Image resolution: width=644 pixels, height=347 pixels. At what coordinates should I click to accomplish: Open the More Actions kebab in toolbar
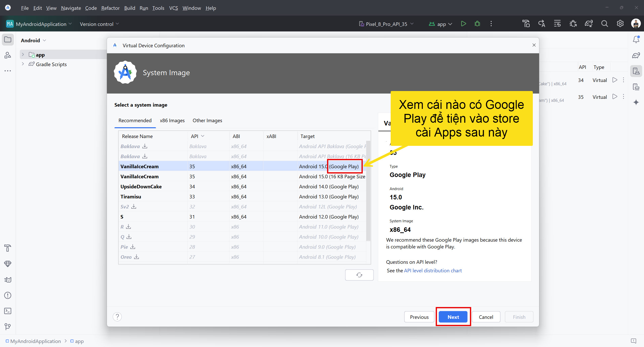click(x=491, y=24)
